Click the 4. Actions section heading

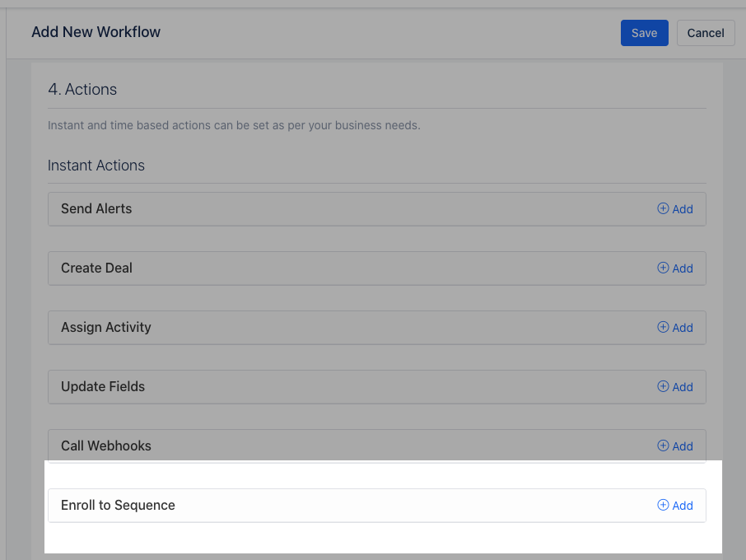(x=82, y=90)
